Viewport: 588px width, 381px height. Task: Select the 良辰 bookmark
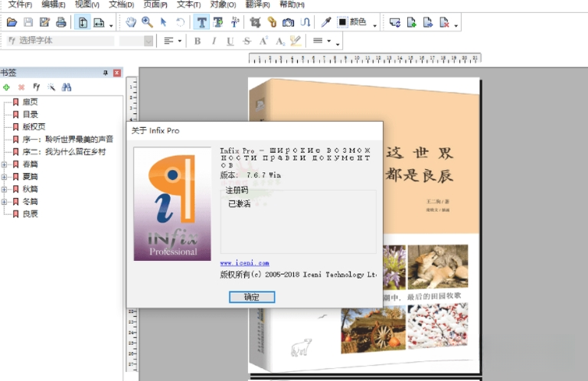[30, 214]
